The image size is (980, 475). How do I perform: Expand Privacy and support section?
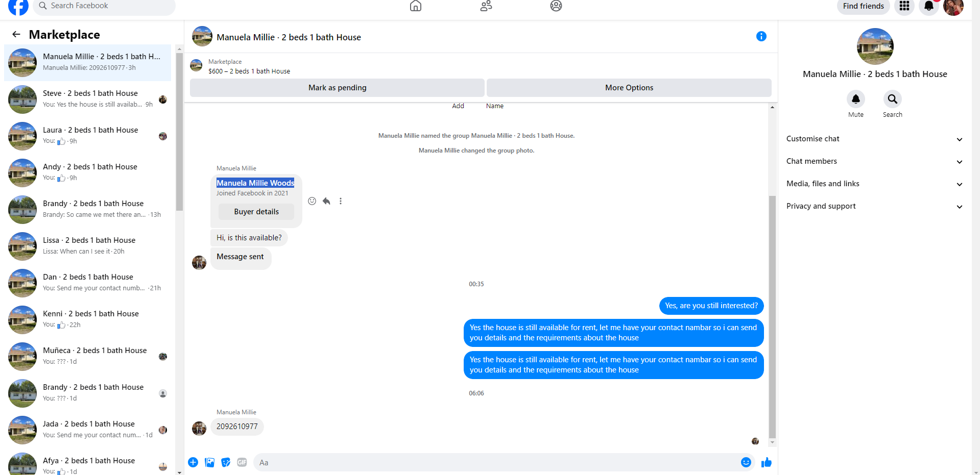coord(874,206)
